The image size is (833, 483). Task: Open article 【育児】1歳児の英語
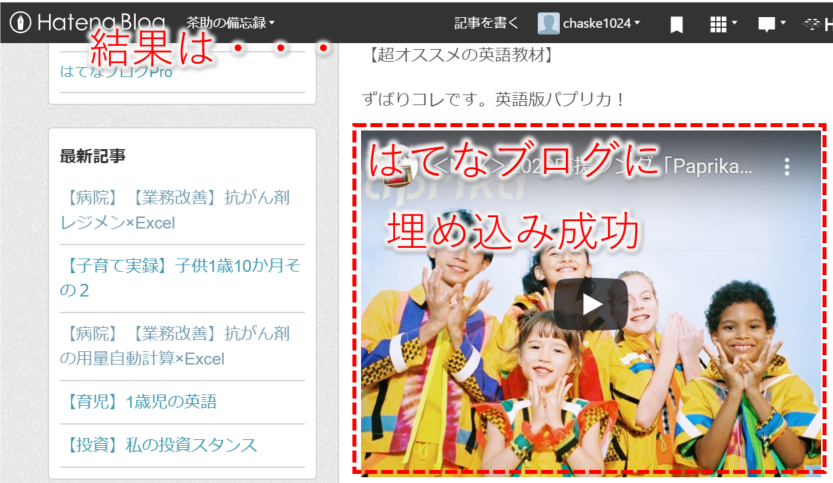(139, 402)
